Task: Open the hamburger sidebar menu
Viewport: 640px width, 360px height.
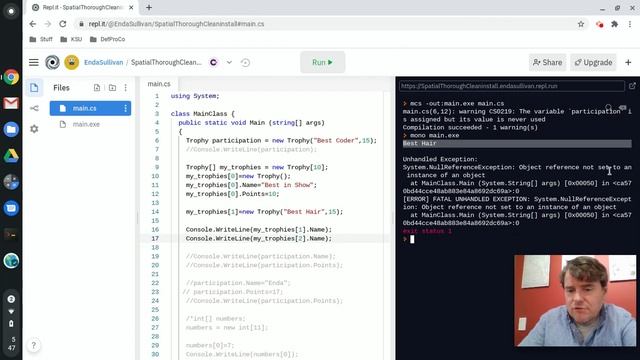Action: [34, 62]
